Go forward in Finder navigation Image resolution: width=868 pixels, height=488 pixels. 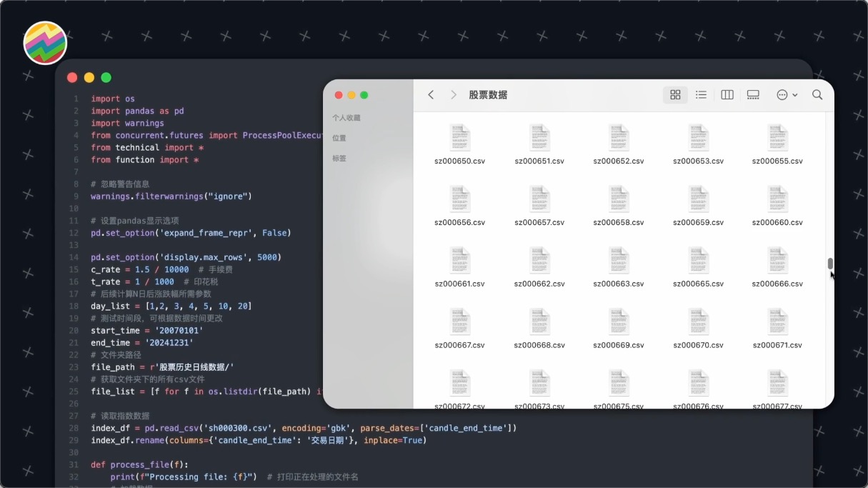point(453,95)
